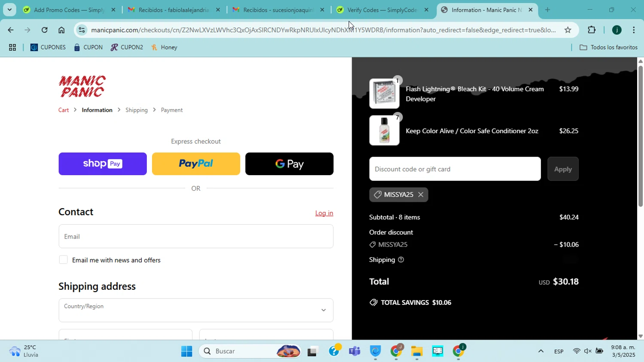Open the volume tray icon
The height and width of the screenshot is (362, 644).
(588, 351)
